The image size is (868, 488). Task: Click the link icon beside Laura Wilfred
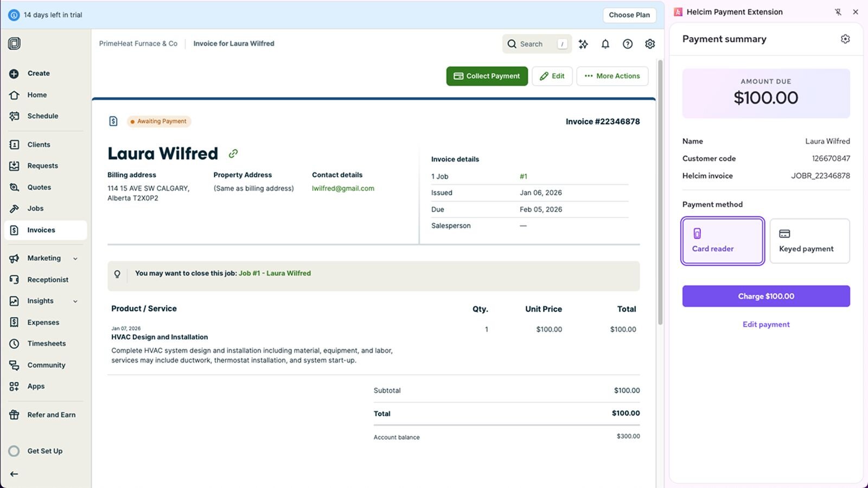233,153
